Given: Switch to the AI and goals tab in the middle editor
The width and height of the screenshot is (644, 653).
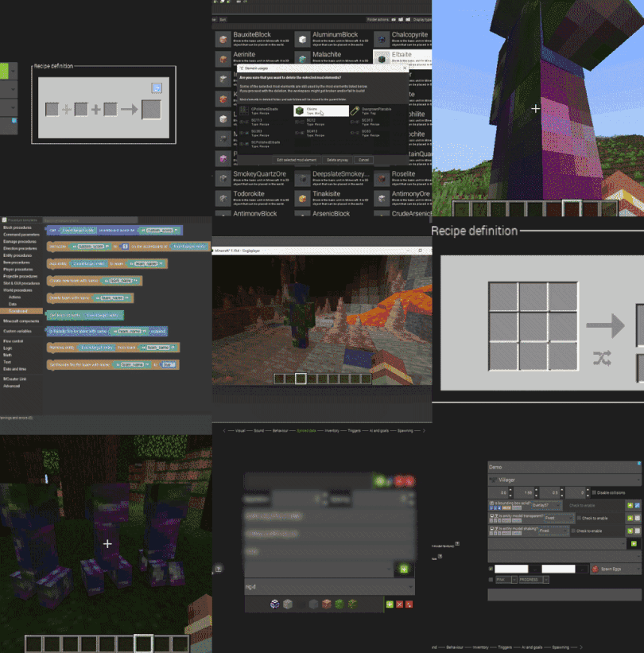Looking at the screenshot, I should point(378,430).
